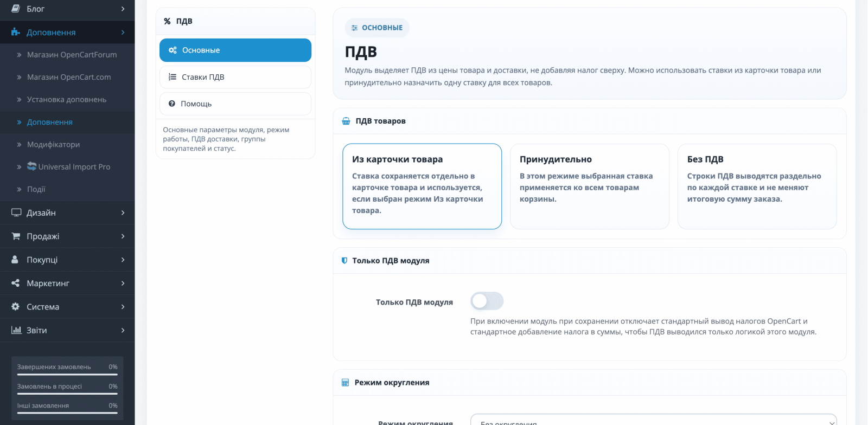Click the Звіти bar chart icon

[x=16, y=330]
